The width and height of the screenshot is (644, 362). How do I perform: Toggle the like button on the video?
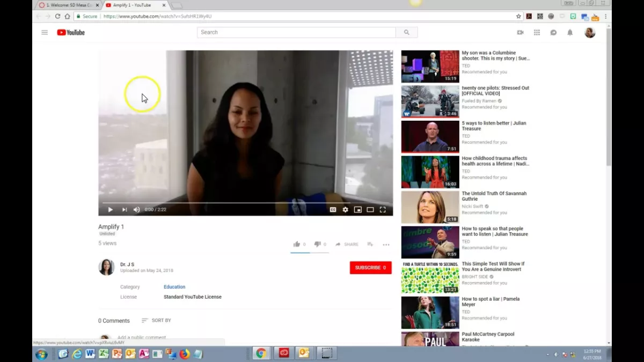(x=298, y=244)
